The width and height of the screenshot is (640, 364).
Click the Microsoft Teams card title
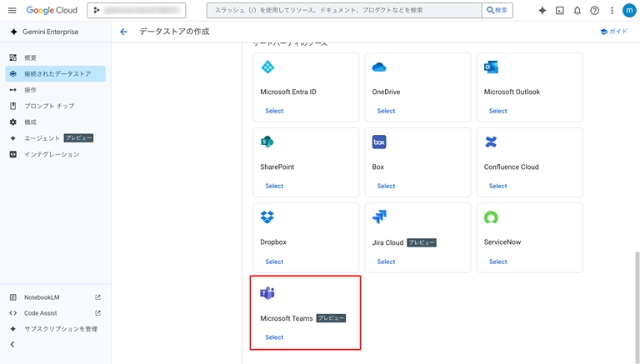point(287,318)
